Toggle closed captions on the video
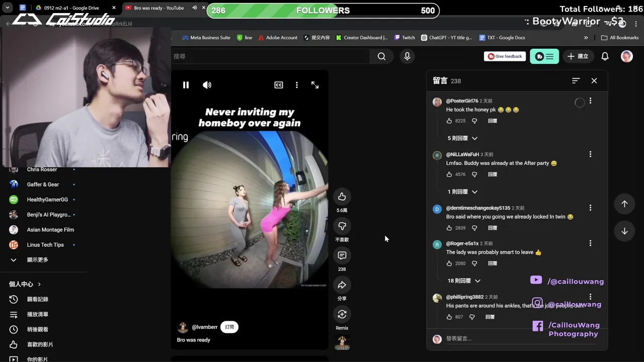 pos(278,85)
